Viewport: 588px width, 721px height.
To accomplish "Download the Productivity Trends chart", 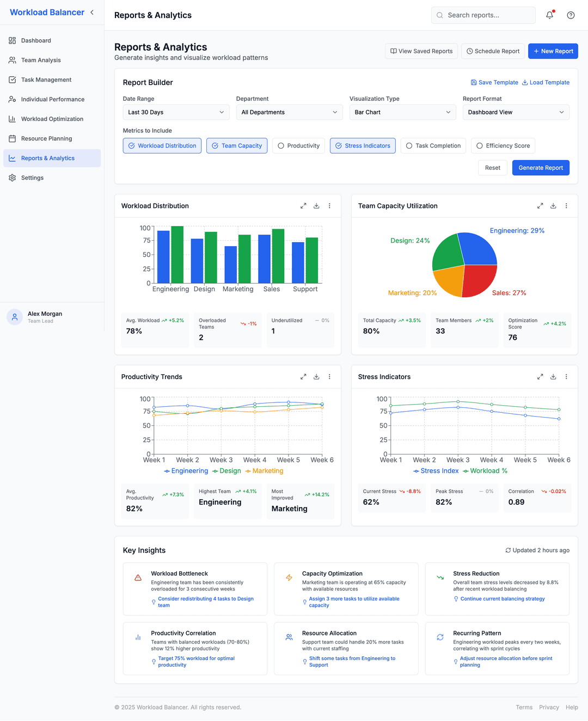I will pos(316,376).
